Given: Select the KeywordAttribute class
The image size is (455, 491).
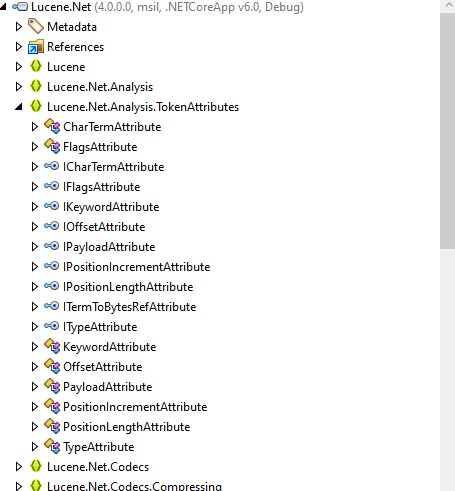Looking at the screenshot, I should [x=110, y=347].
